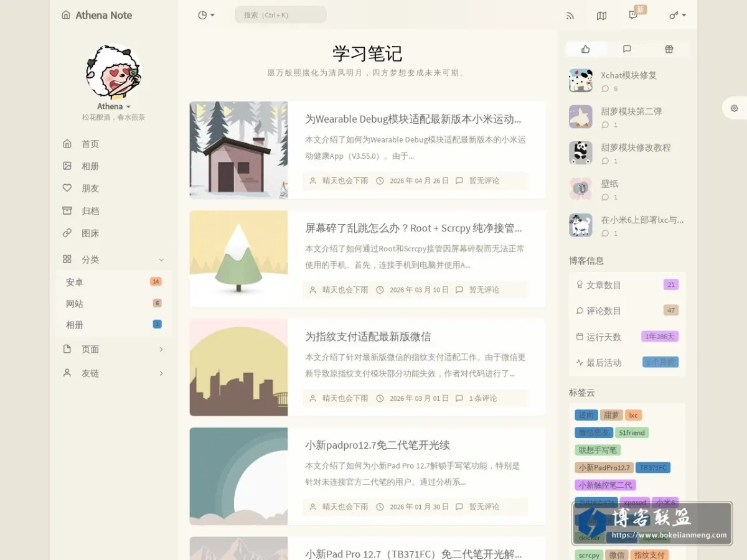The width and height of the screenshot is (747, 560).
Task: Expand the 友链 section
Action: (114, 373)
